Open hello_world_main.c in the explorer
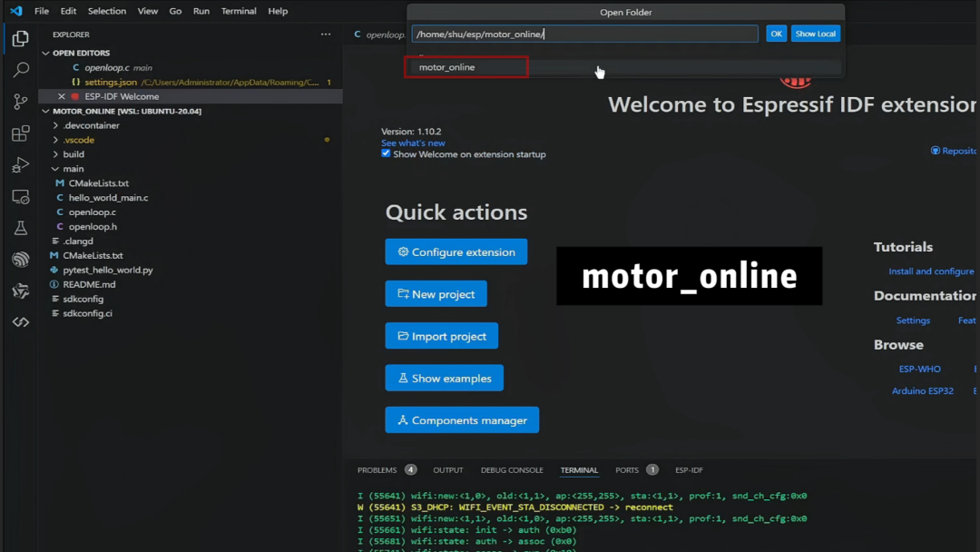The image size is (980, 552). pos(108,198)
